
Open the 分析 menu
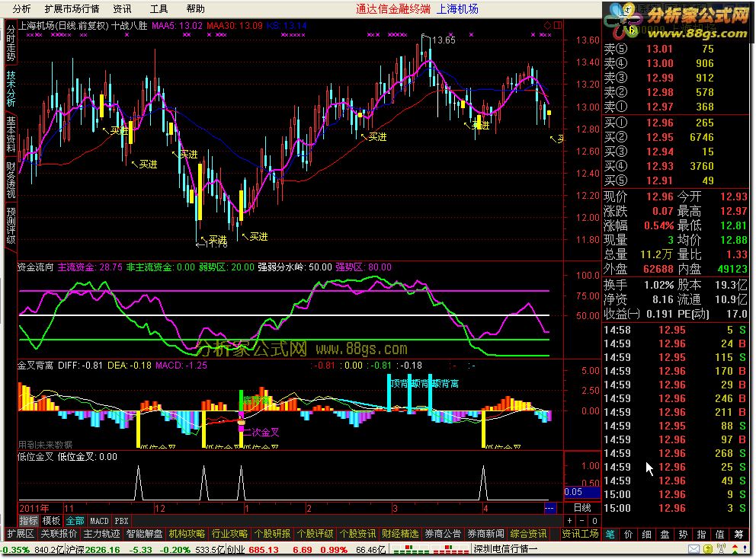pyautogui.click(x=21, y=8)
